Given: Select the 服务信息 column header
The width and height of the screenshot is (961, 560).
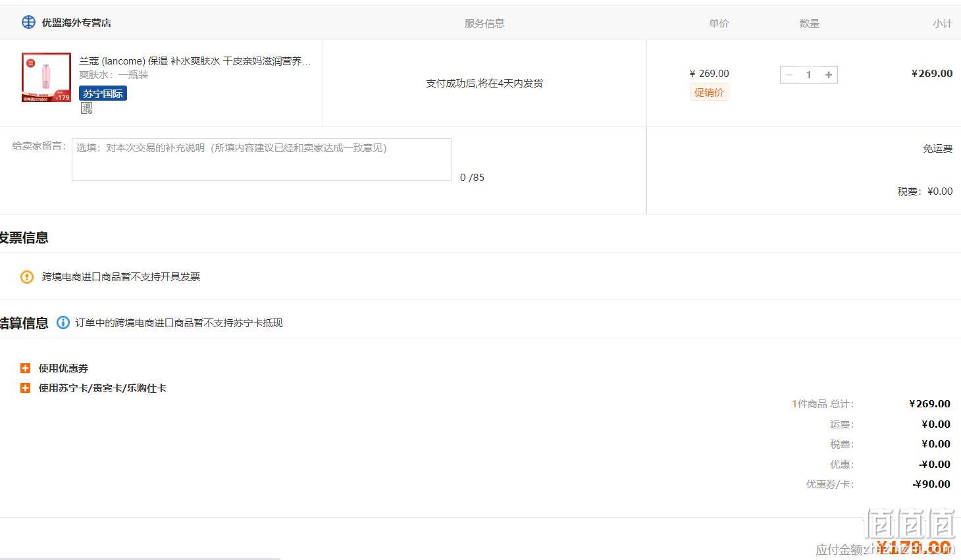Looking at the screenshot, I should click(484, 23).
